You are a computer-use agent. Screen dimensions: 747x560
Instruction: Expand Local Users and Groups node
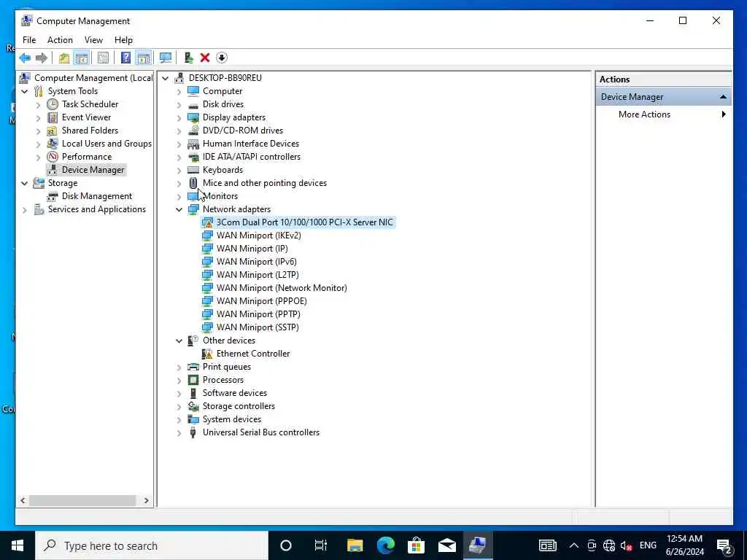pyautogui.click(x=39, y=144)
